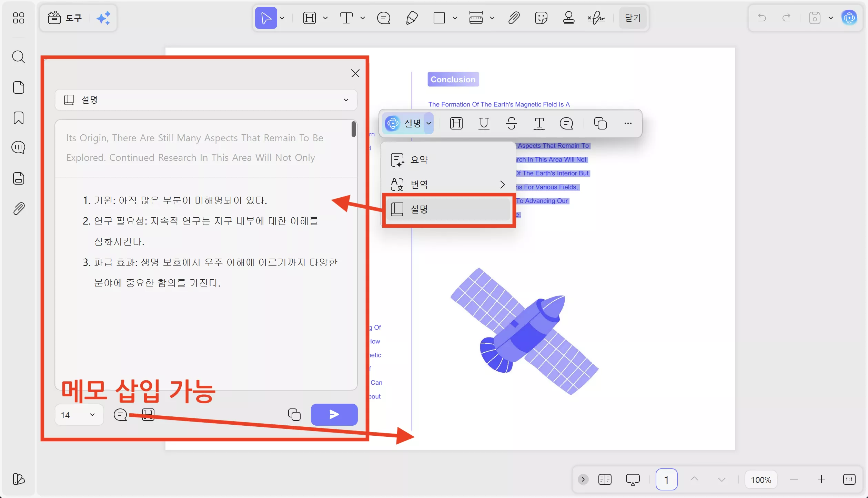This screenshot has width=868, height=498.
Task: Expand the 설명 AI arrow in floating toolbar
Action: point(429,123)
